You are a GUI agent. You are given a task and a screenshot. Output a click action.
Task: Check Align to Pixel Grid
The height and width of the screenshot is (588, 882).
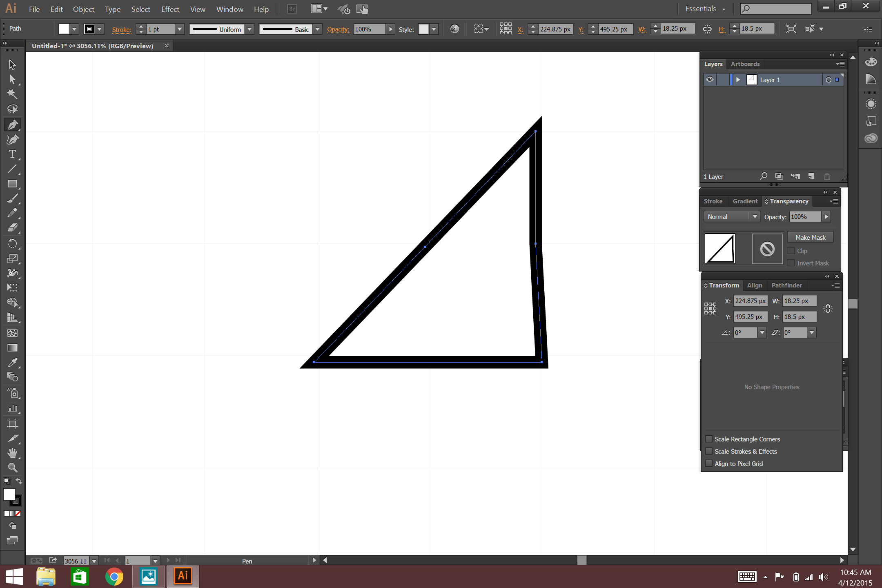710,463
